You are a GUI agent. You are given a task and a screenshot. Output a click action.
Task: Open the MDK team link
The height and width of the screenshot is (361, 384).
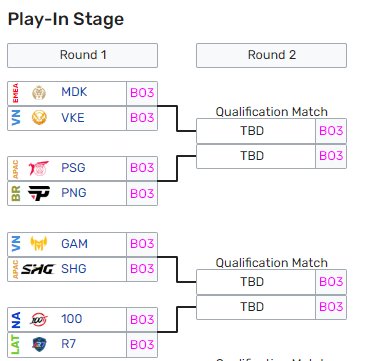tap(74, 92)
